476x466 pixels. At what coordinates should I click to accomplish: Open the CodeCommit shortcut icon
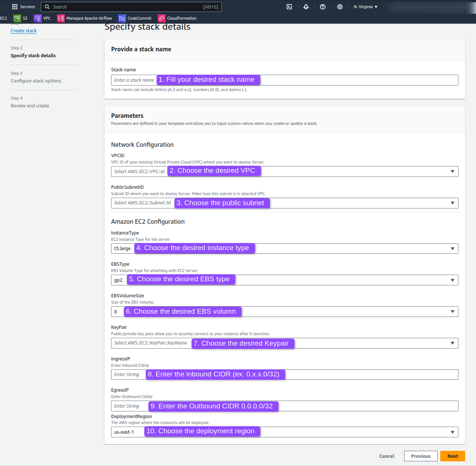click(122, 18)
